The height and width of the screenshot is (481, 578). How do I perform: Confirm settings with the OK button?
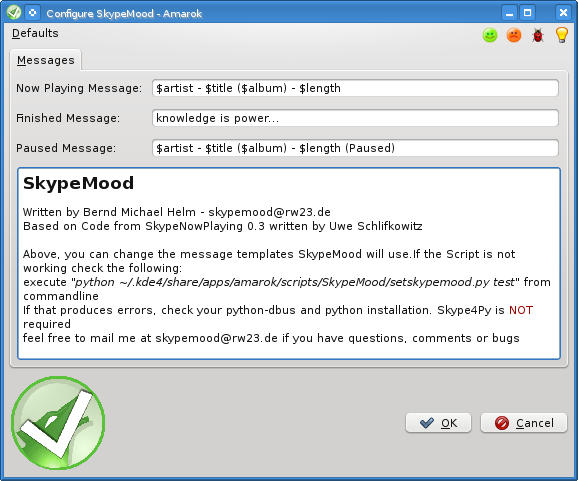click(438, 423)
